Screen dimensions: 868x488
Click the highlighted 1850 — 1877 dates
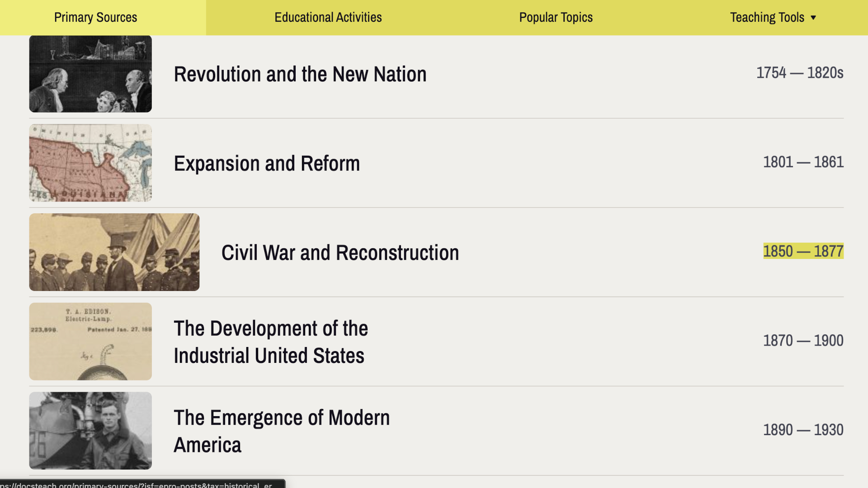803,251
